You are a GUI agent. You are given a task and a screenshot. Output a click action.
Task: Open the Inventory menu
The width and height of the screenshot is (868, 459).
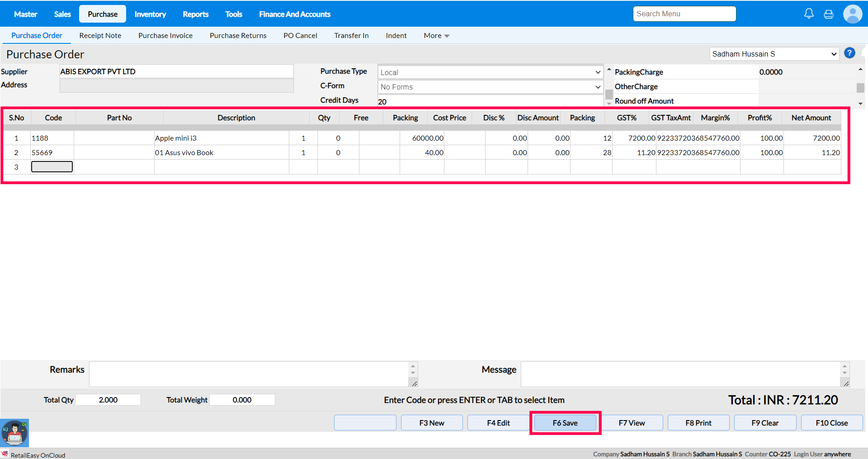[x=150, y=14]
